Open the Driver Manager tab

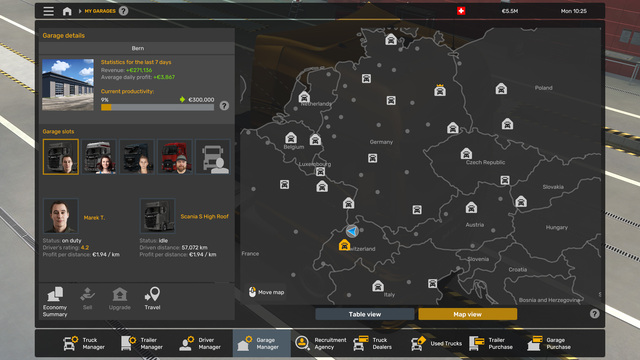click(x=200, y=343)
